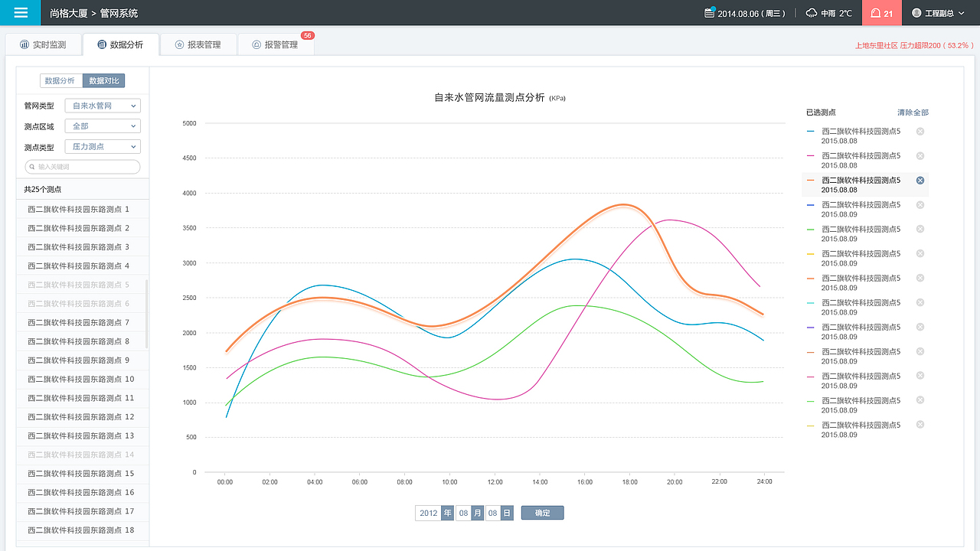
Task: Open the 测点类型 压力测点 dropdown
Action: click(102, 146)
